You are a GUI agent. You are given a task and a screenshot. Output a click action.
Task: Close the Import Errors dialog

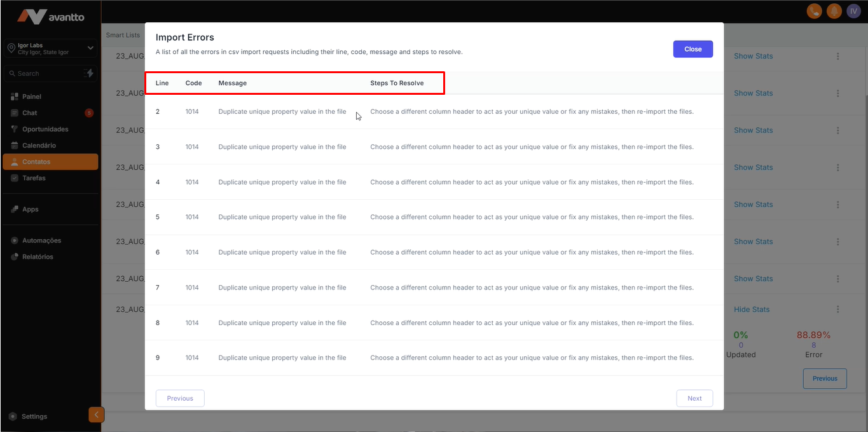point(692,49)
